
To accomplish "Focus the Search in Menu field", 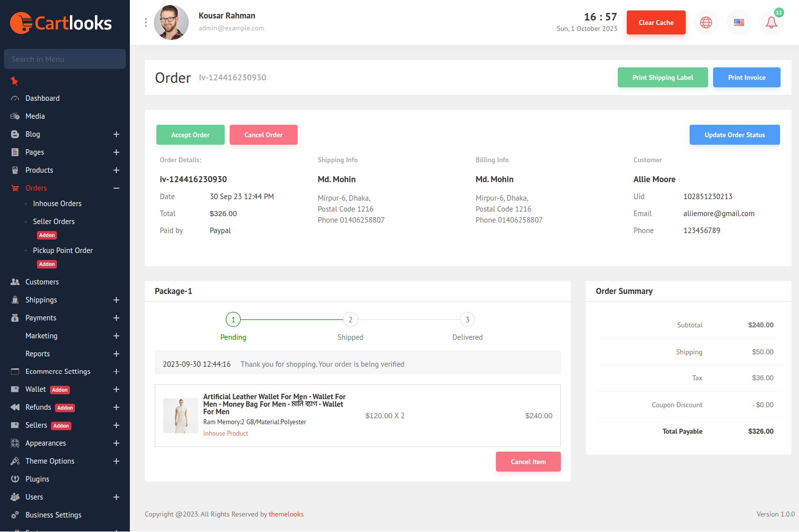I will click(x=65, y=59).
